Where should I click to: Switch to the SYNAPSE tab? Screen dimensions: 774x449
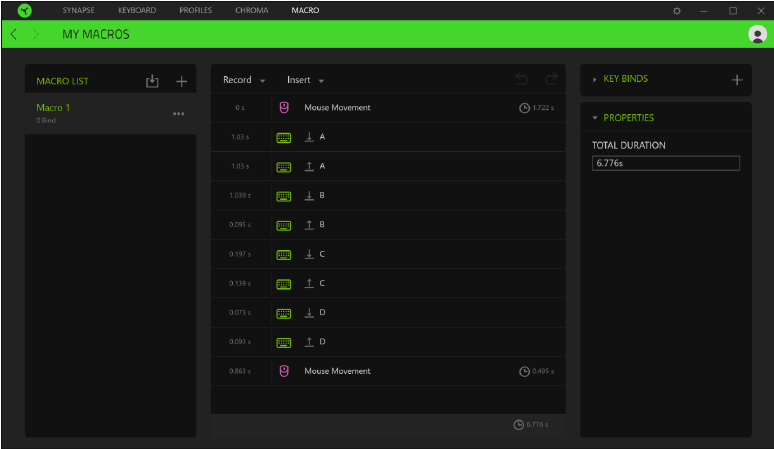pos(78,10)
